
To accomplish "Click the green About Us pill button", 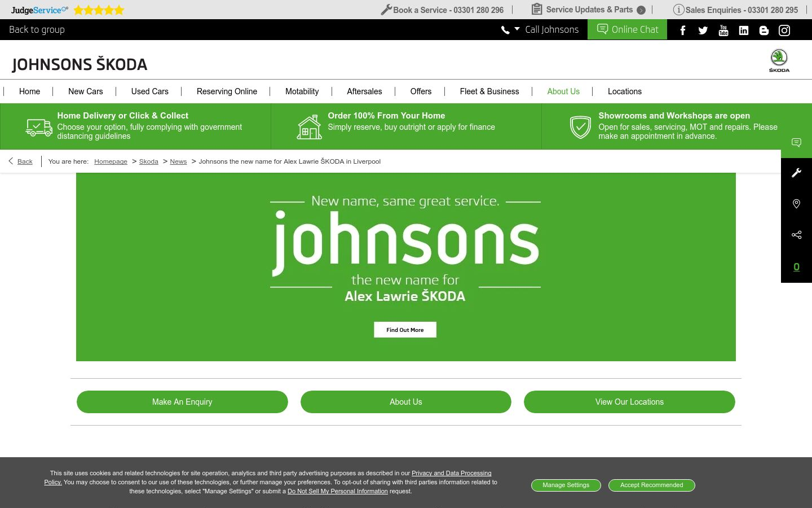I will (406, 402).
